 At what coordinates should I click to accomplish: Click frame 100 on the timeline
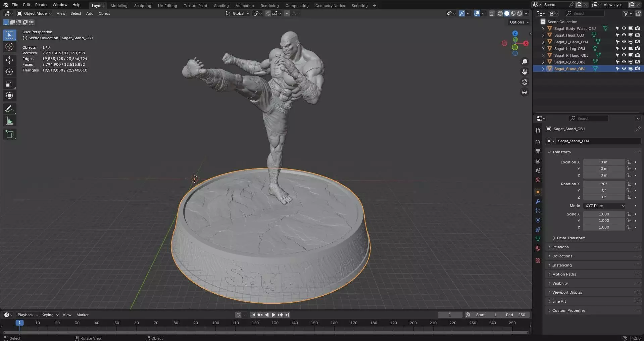(215, 323)
